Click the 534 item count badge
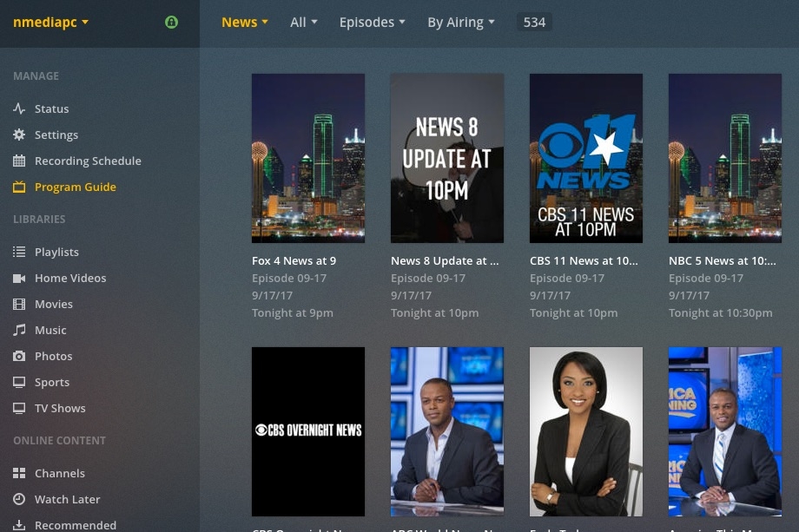This screenshot has height=532, width=799. click(x=534, y=22)
